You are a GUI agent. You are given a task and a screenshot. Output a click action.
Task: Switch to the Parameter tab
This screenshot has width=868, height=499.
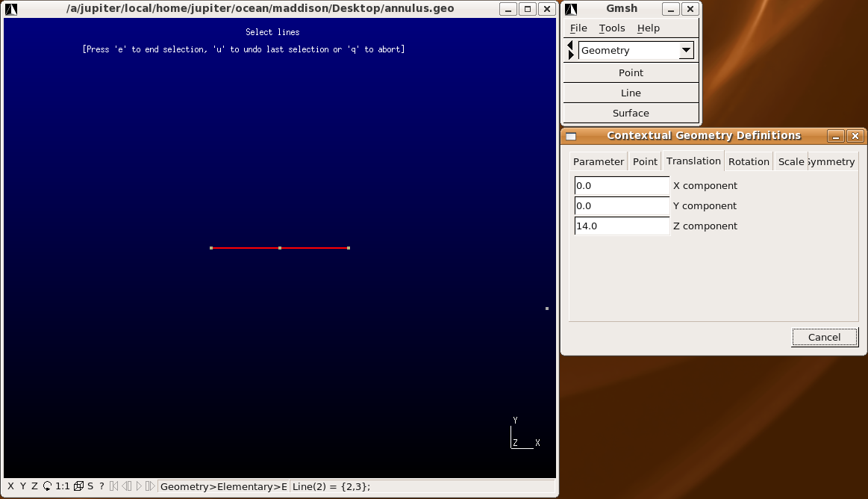tap(599, 161)
